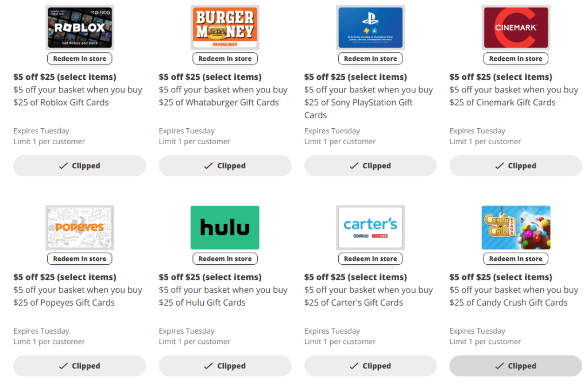Open the Whataburger Burger Money card image
This screenshot has height=386, width=588.
tap(225, 27)
